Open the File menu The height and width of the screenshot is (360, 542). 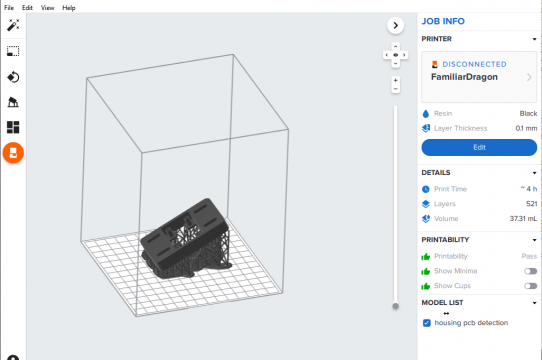9,8
